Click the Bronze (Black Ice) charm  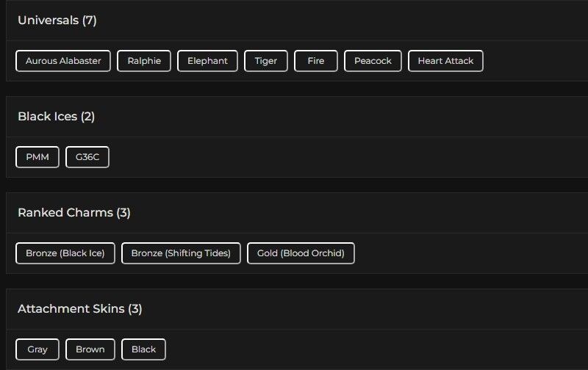click(x=65, y=253)
